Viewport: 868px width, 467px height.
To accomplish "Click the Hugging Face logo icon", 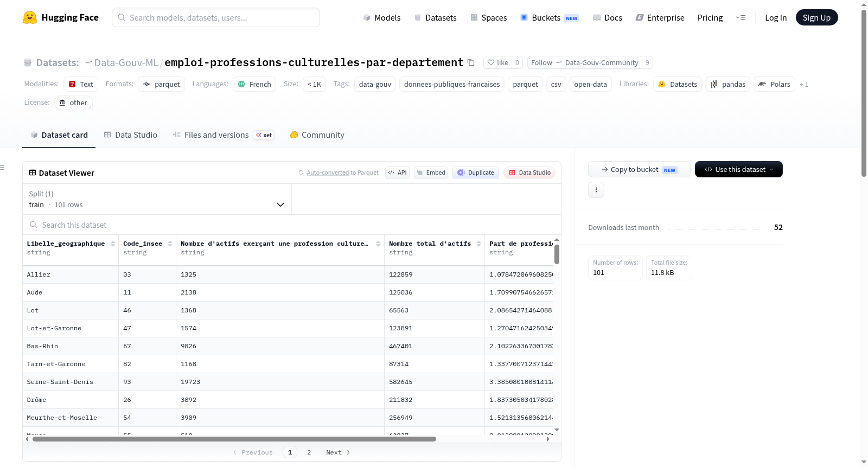I will 30,17.
